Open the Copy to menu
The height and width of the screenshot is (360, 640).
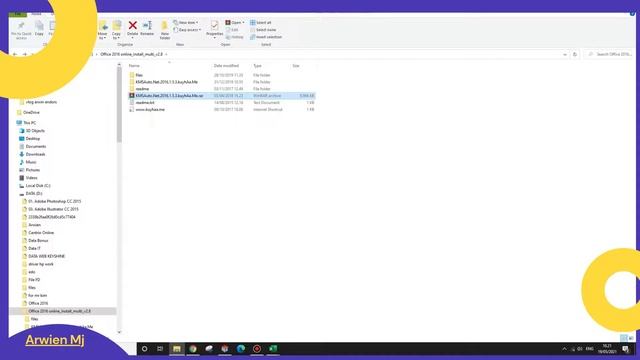point(117,30)
